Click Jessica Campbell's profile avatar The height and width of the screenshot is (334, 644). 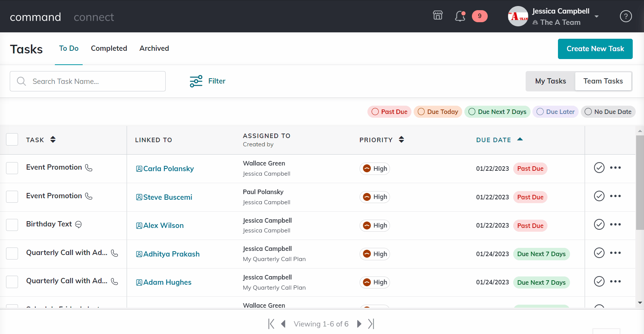518,16
